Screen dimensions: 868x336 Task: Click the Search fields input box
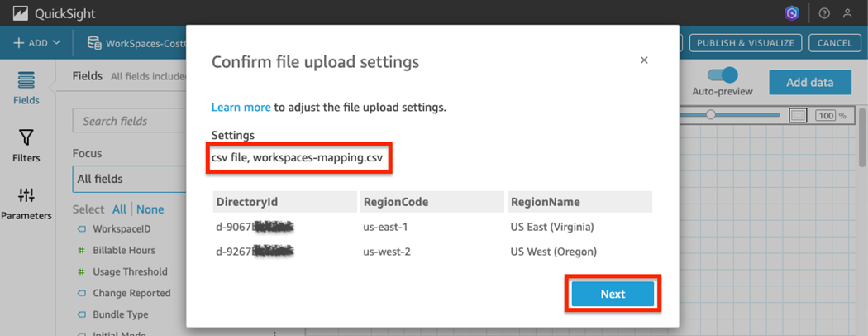130,121
